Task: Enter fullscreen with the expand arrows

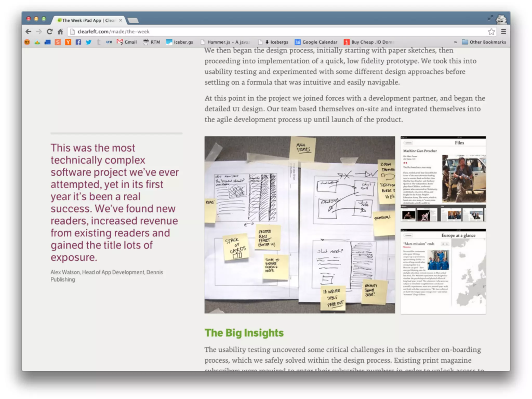Action: [x=490, y=18]
